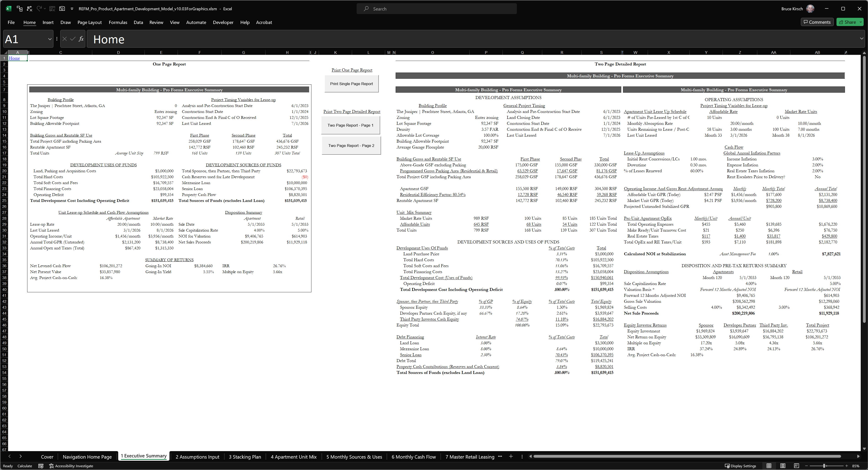Switch to 5 Monthly Sources & Uses sheet tab
868x470 pixels.
[x=354, y=457]
